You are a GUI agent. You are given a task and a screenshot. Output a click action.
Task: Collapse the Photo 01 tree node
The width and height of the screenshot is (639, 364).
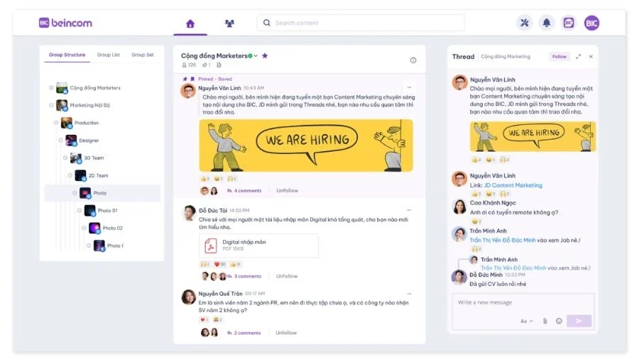click(x=80, y=211)
